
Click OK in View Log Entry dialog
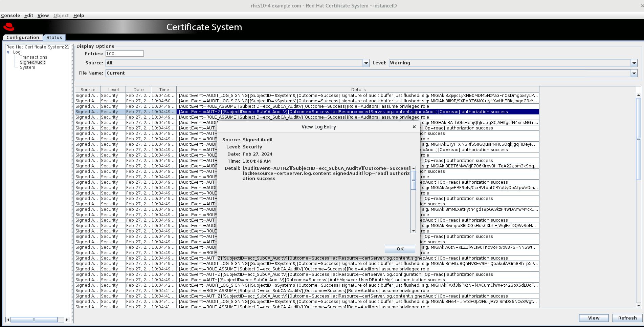pos(400,249)
